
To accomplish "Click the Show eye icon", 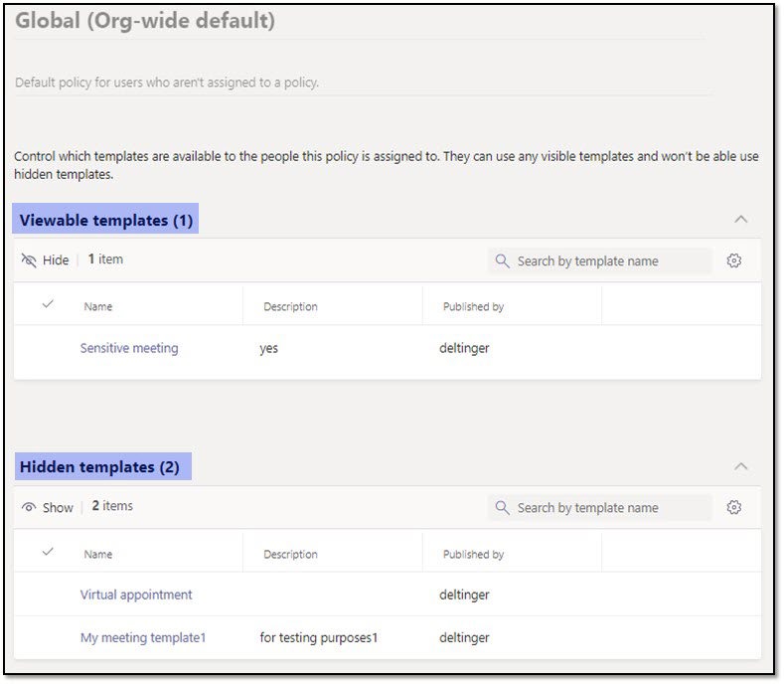I will [29, 507].
